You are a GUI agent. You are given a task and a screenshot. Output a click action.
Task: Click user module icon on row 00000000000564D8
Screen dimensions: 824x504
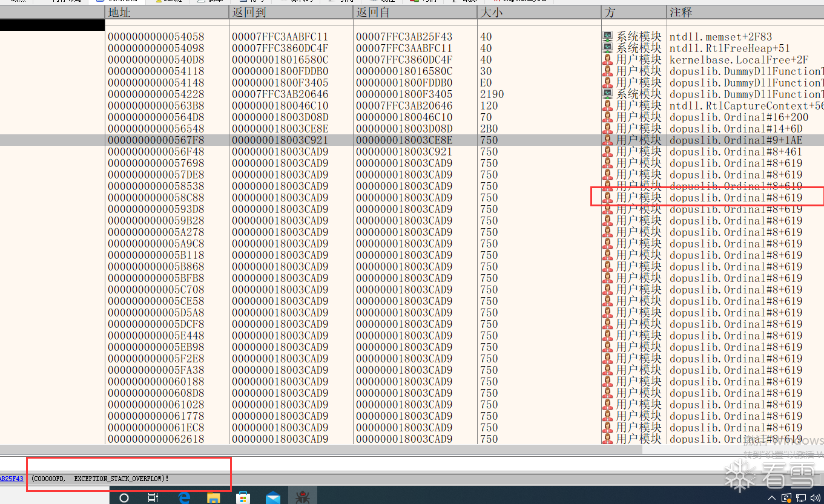click(x=608, y=117)
